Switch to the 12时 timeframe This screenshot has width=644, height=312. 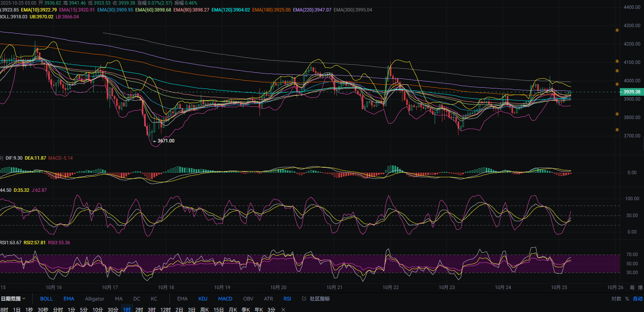coord(165,310)
